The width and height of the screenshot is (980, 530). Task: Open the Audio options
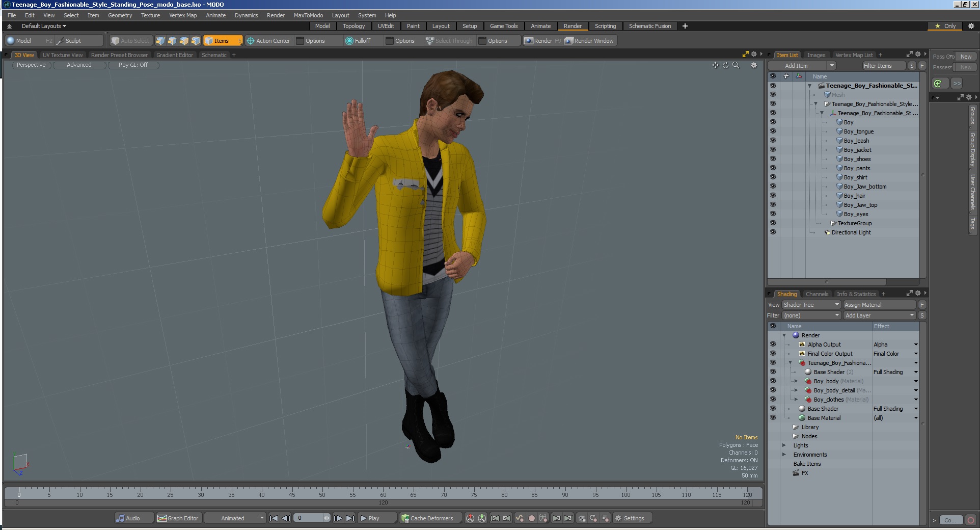[x=133, y=518]
